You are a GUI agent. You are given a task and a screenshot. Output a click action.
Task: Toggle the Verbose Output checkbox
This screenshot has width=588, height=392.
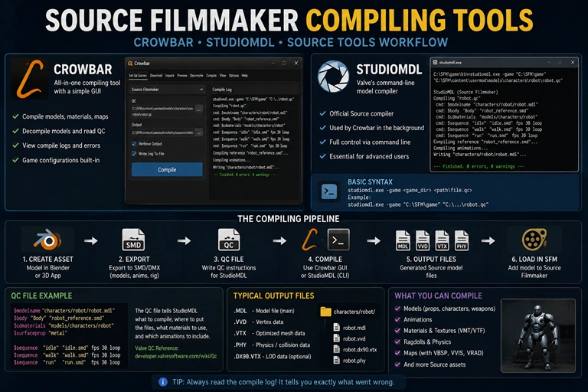[x=134, y=144]
